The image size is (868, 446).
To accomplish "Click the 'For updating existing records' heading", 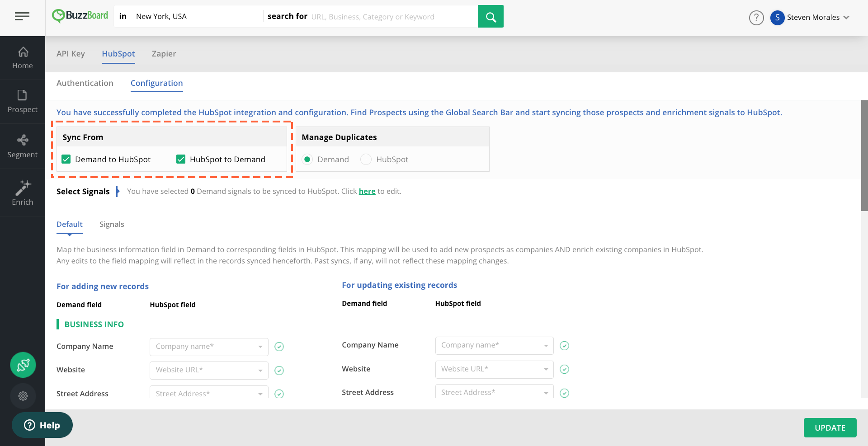I will coord(400,285).
